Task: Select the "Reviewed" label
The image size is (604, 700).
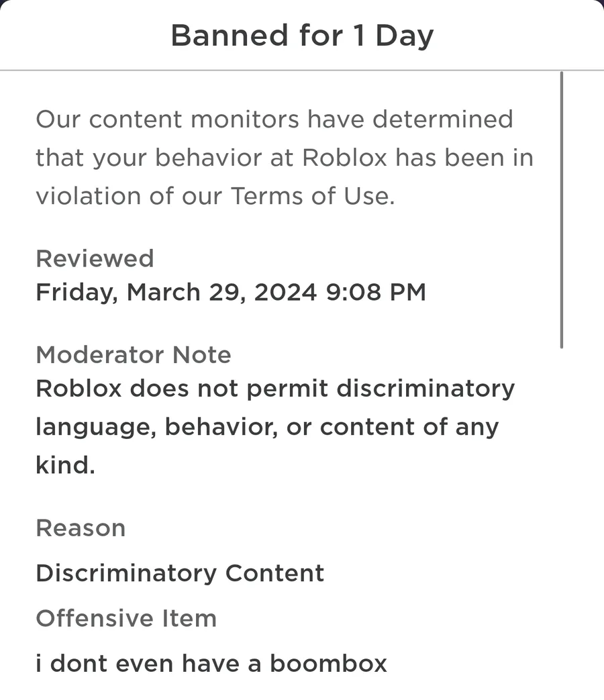Action: pyautogui.click(x=95, y=258)
